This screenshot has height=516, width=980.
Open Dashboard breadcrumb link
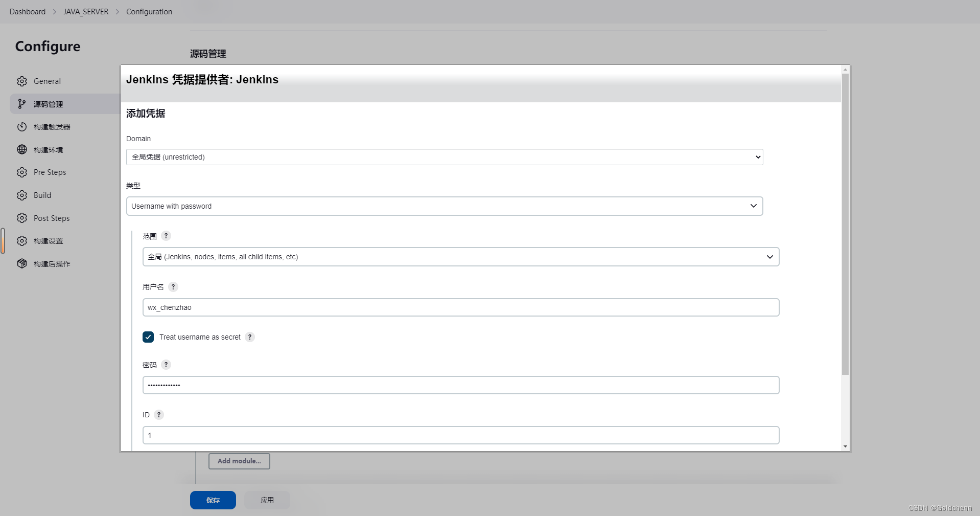(28, 11)
